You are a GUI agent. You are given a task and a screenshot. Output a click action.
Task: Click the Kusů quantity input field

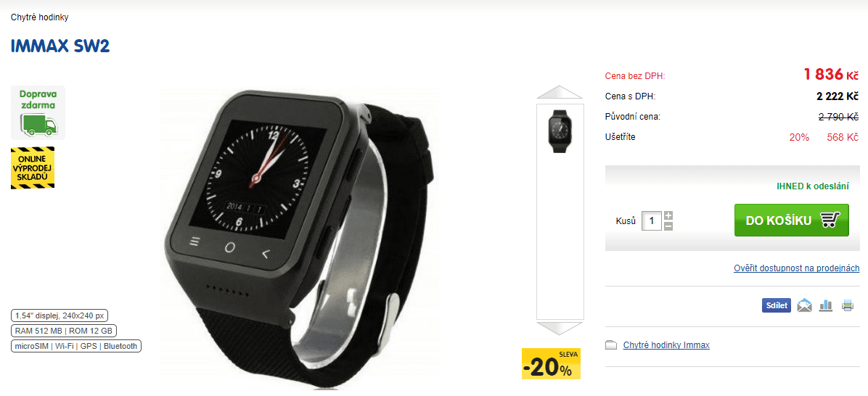coord(652,220)
